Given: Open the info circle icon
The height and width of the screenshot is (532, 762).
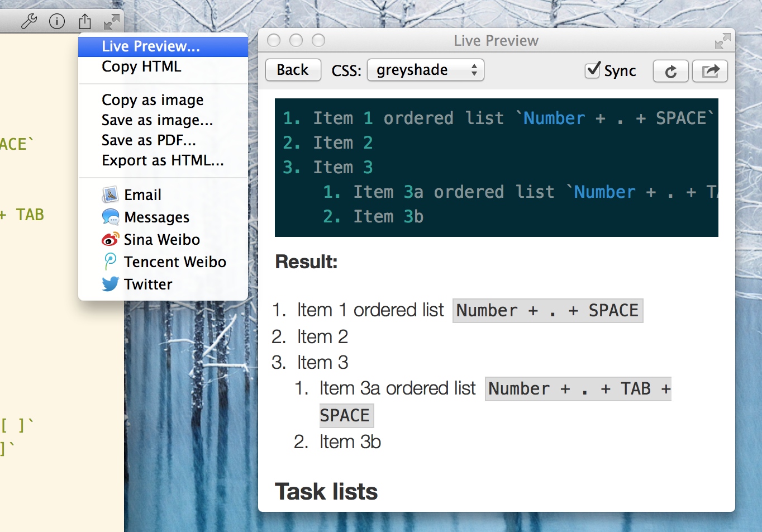Looking at the screenshot, I should pos(57,21).
